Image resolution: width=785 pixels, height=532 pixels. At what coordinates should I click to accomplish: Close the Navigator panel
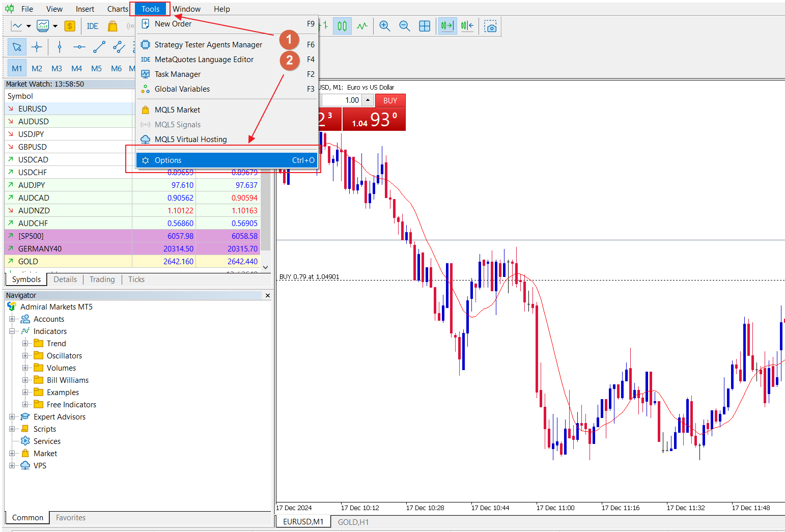tap(268, 295)
